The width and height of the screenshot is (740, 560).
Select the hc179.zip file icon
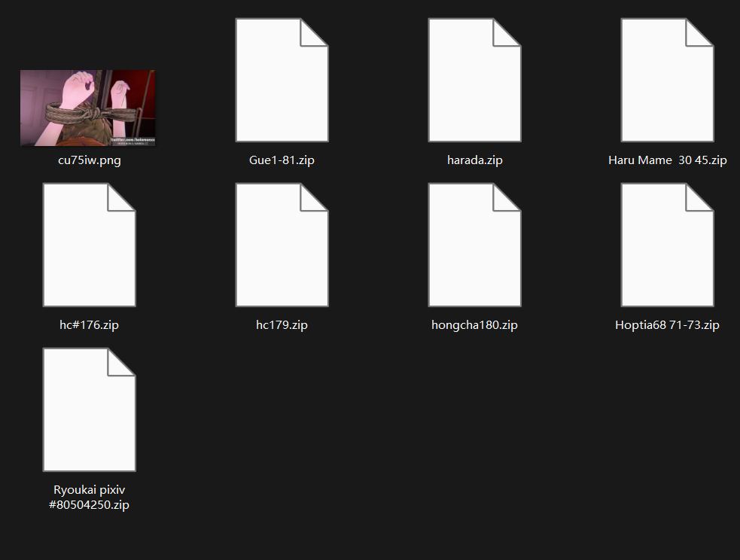point(282,245)
